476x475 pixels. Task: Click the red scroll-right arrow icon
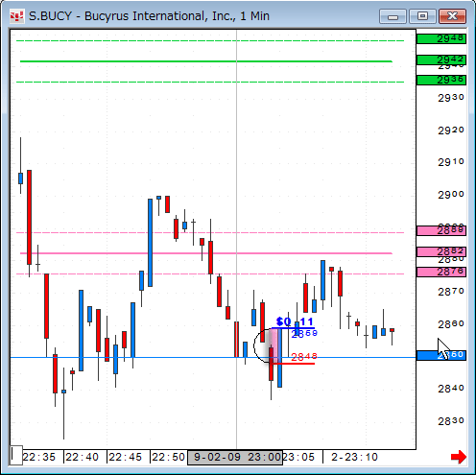[x=459, y=457]
